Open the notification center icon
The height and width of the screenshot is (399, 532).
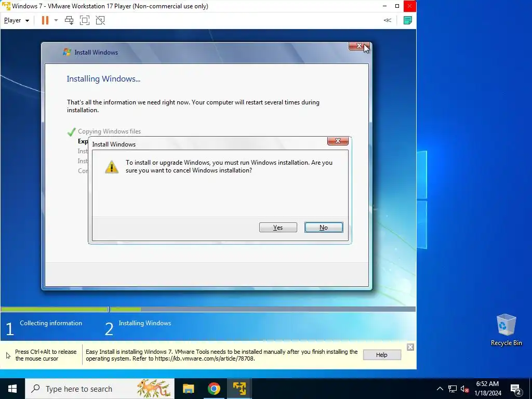click(516, 389)
